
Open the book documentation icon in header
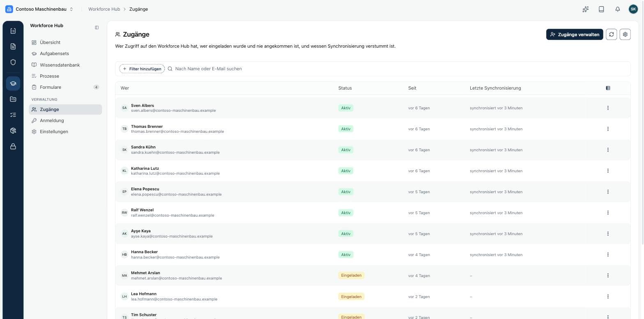[x=601, y=9]
